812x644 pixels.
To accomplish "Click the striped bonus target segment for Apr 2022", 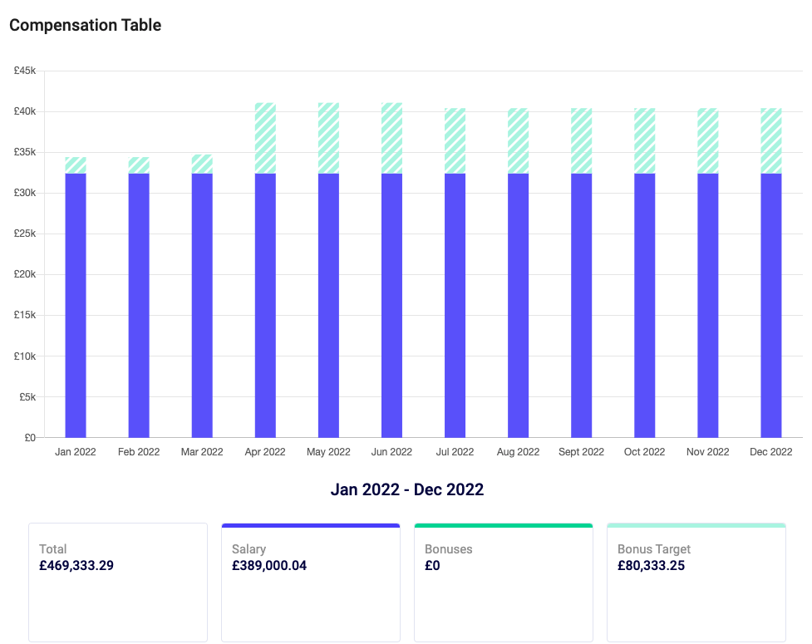I will (x=265, y=138).
